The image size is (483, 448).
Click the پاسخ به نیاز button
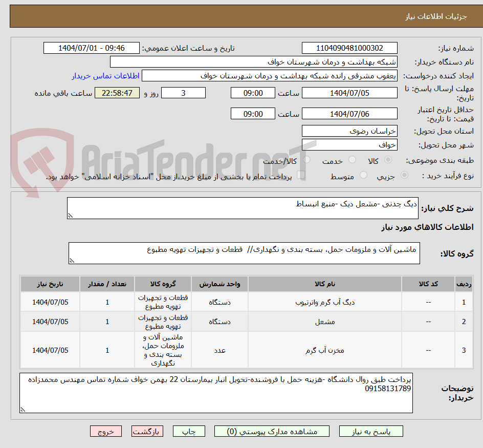coord(370,431)
